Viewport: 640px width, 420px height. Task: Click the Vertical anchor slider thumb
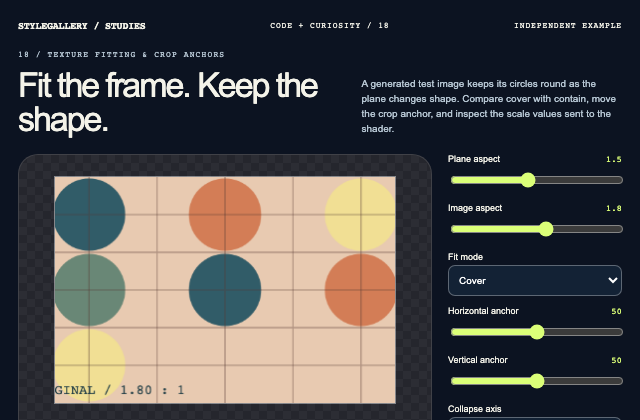[537, 381]
